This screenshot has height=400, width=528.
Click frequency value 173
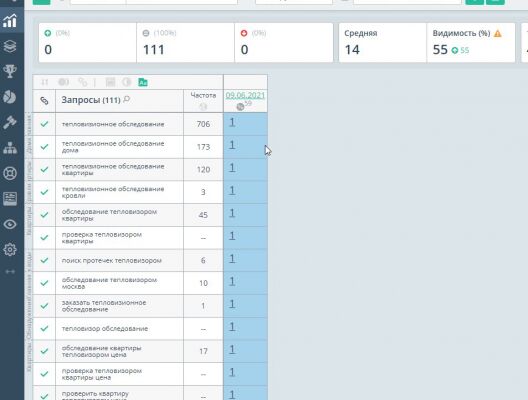203,147
